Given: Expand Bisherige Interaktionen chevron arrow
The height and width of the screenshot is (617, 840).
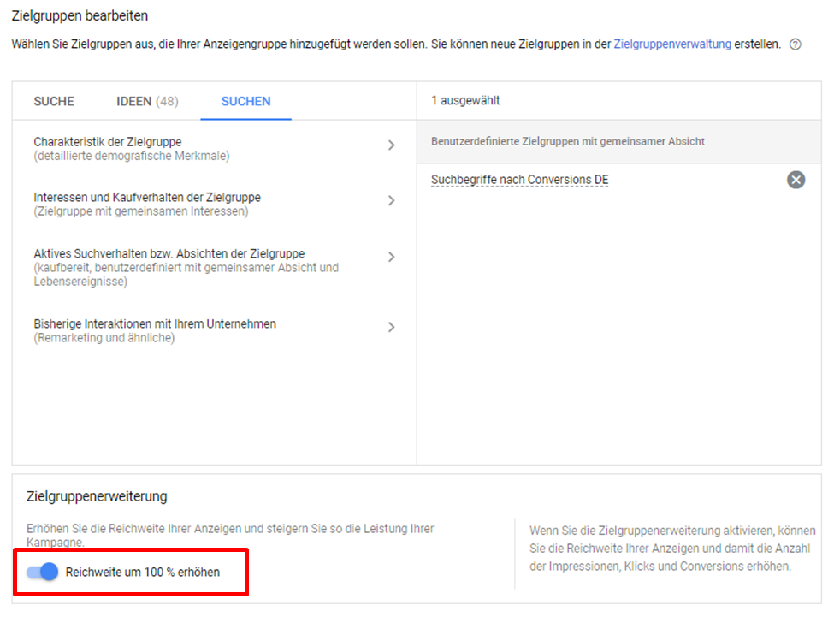Looking at the screenshot, I should pyautogui.click(x=391, y=327).
